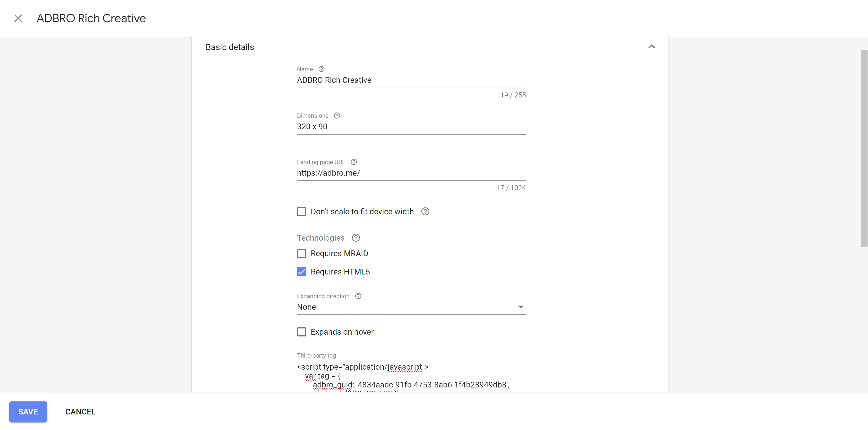
Task: Check the Requires MRAID box
Action: click(302, 253)
